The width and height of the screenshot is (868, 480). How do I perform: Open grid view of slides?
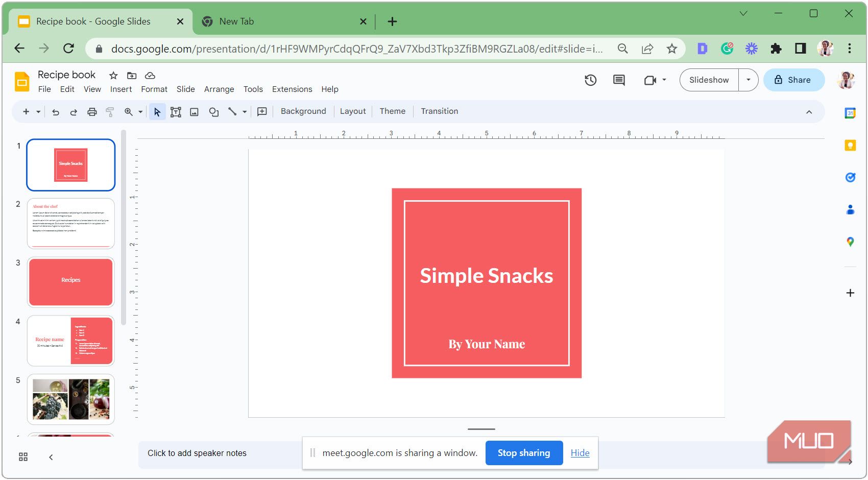pyautogui.click(x=23, y=457)
